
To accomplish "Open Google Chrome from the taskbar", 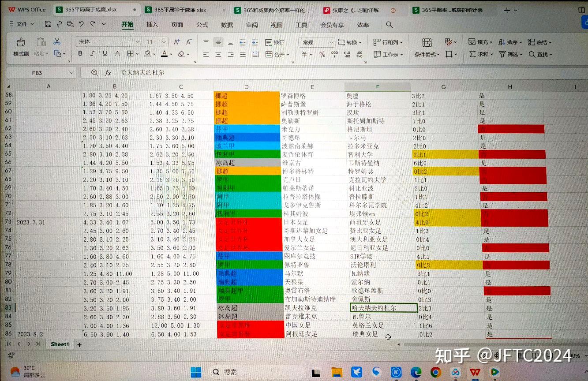I will pyautogui.click(x=435, y=372).
